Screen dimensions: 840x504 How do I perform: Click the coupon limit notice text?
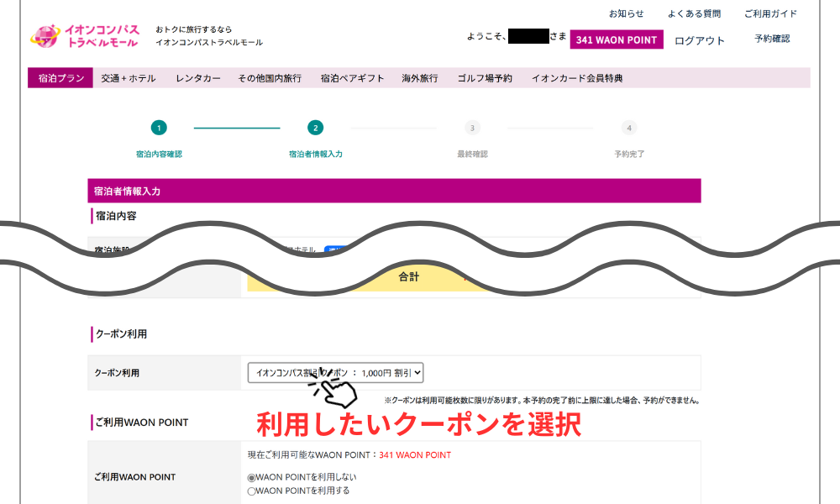(x=542, y=400)
